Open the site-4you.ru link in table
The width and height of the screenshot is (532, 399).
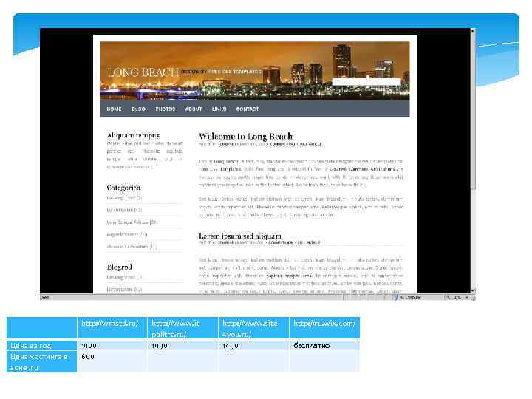(x=250, y=328)
